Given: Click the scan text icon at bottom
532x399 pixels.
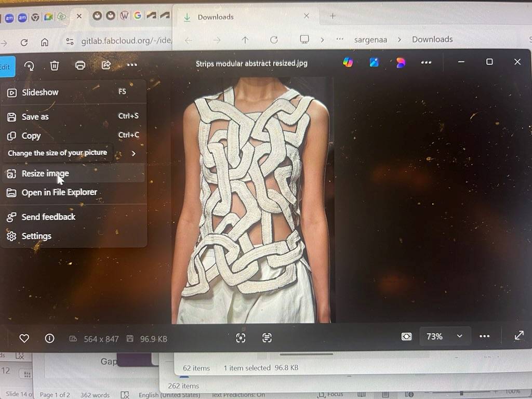Looking at the screenshot, I should (x=267, y=338).
